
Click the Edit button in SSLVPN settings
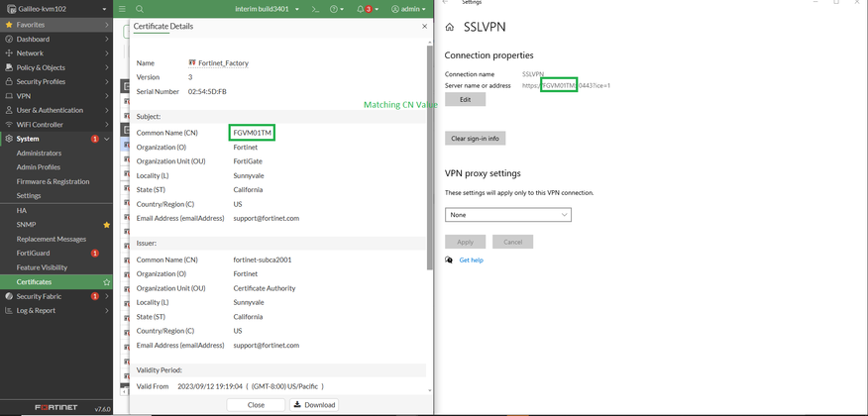coord(465,100)
